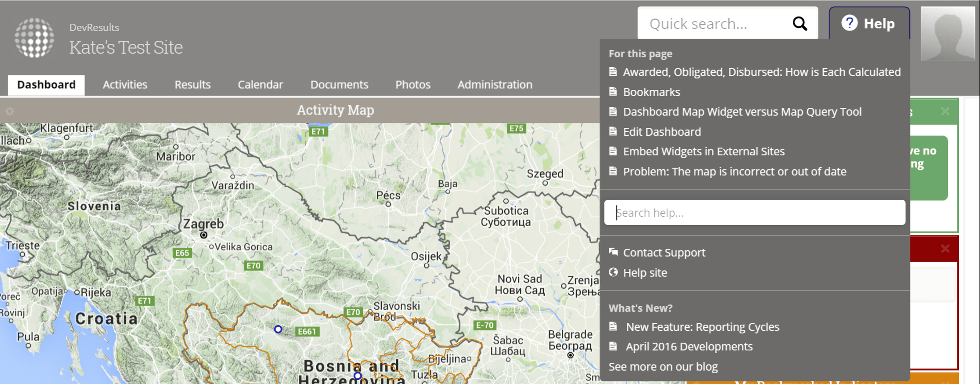Click 'See more on our blog'

[x=663, y=366]
